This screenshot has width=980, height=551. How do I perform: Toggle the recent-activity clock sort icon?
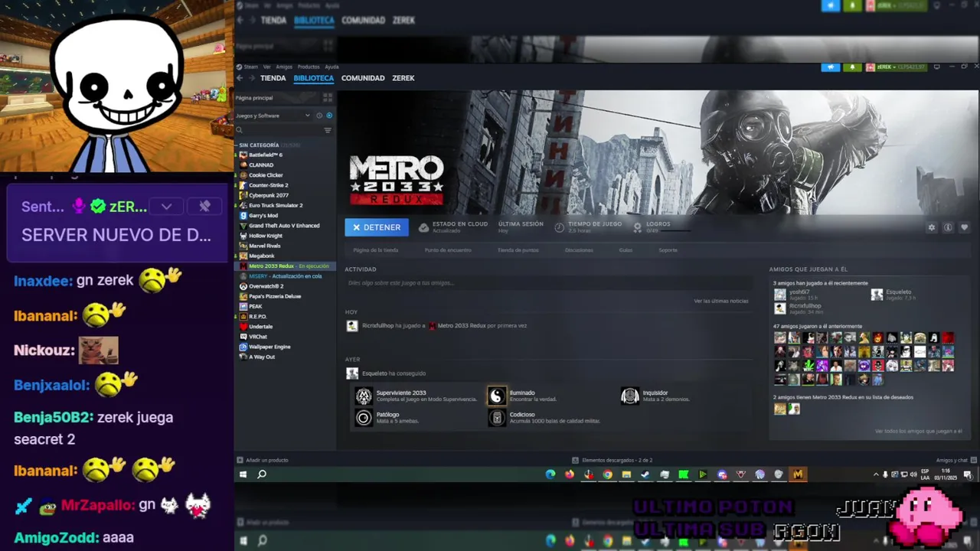pos(320,116)
